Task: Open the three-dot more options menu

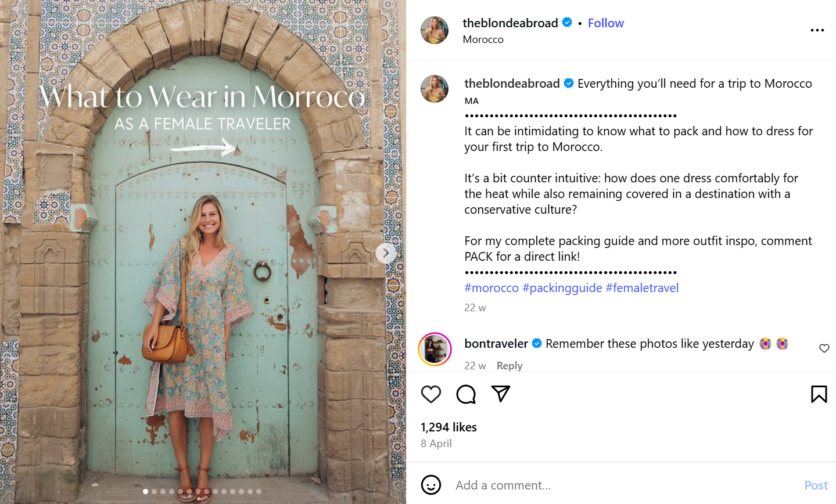Action: tap(817, 30)
